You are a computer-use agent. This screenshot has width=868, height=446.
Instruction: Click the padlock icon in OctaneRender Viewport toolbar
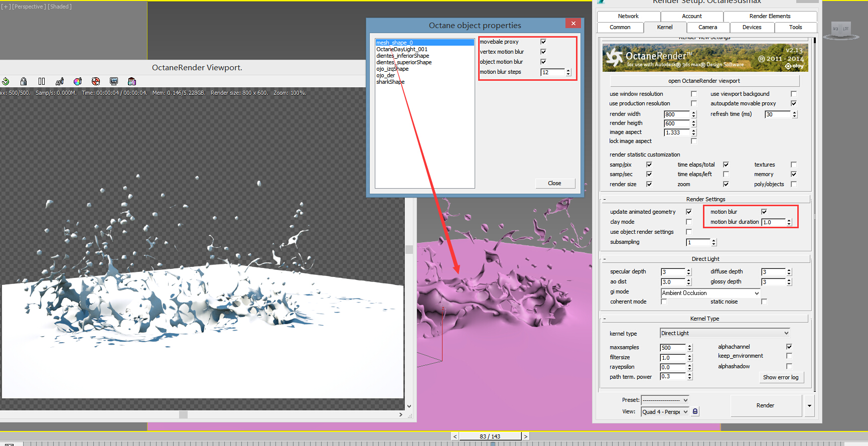pyautogui.click(x=24, y=81)
